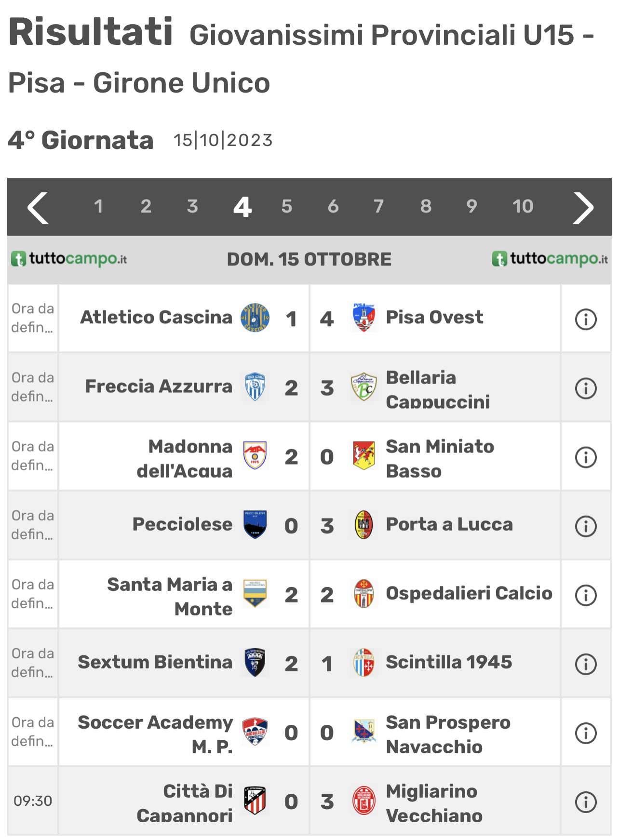Click the Pisa Ovest team crest
619x840 pixels.
pos(364,318)
